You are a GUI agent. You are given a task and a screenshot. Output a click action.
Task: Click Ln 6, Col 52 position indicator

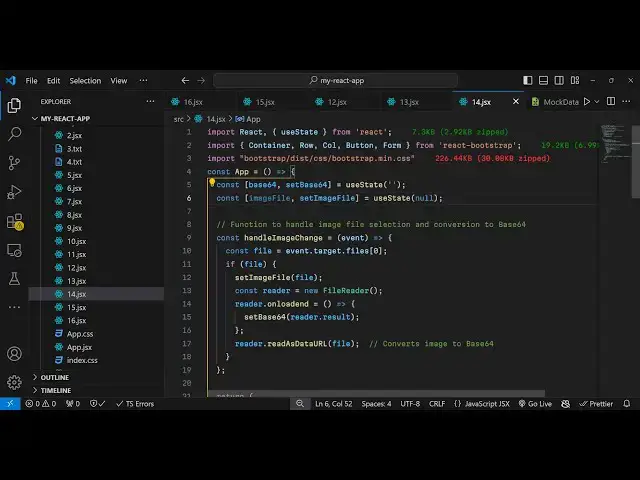coord(333,404)
